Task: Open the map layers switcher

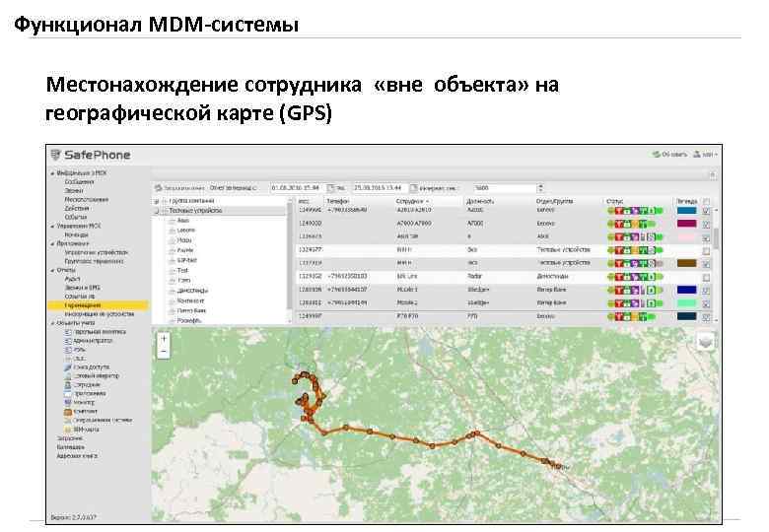Action: click(706, 342)
